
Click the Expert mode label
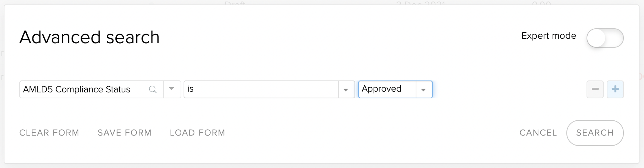548,36
